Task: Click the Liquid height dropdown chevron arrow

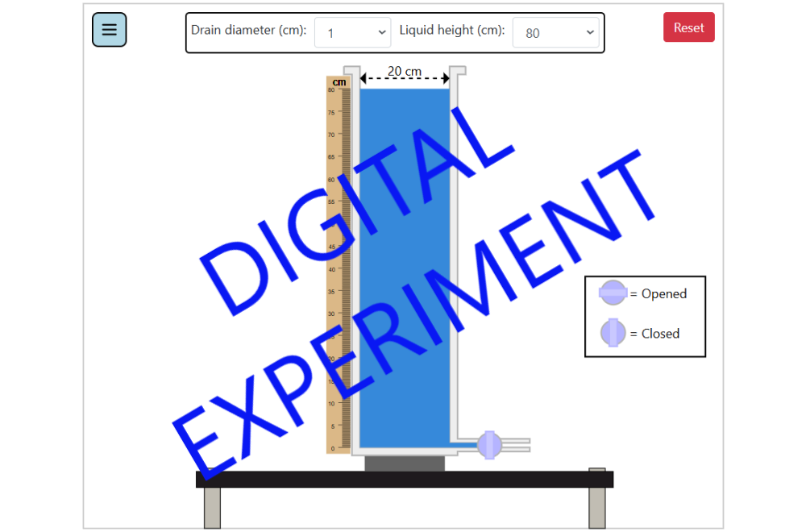Action: coord(589,33)
